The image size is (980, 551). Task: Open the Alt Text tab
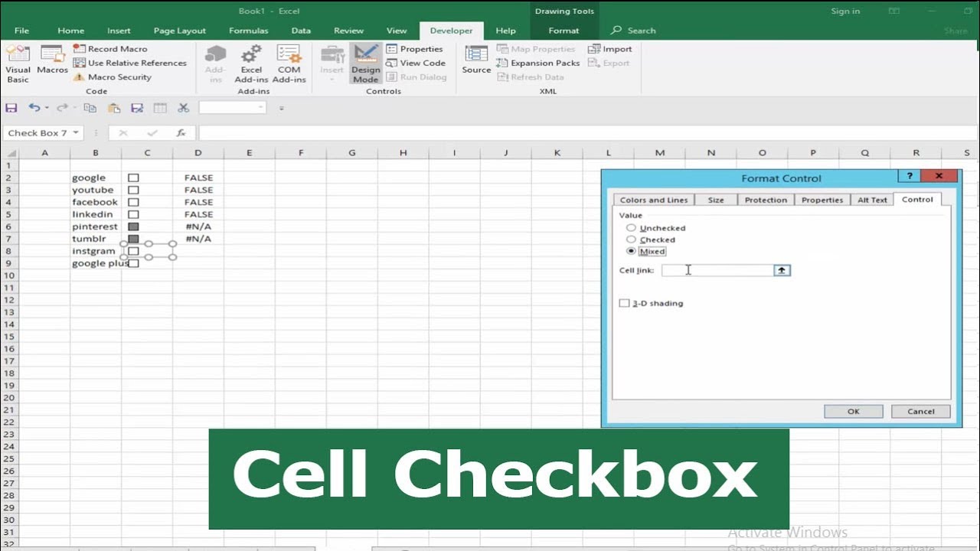(872, 200)
